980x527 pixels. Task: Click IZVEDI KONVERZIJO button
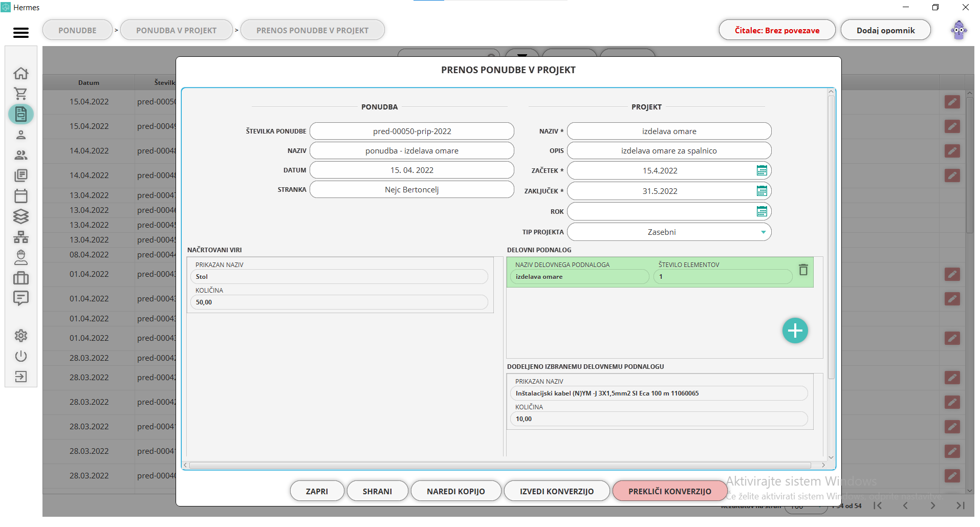(x=557, y=491)
